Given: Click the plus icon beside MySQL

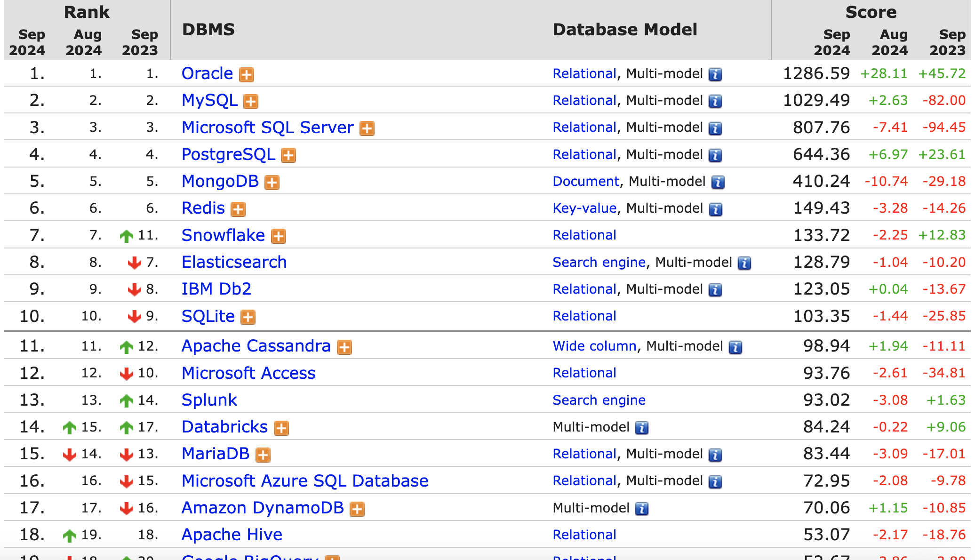Looking at the screenshot, I should click(251, 101).
